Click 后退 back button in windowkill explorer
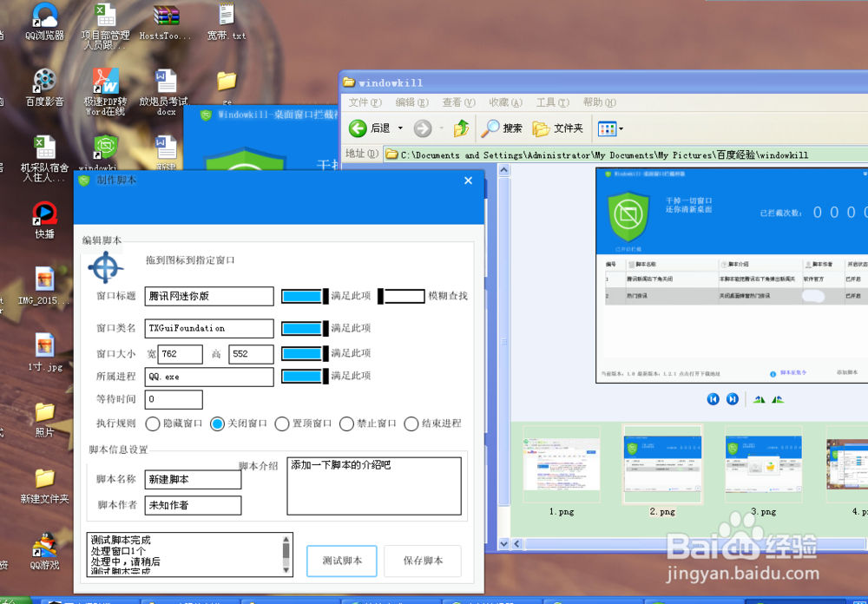868x604 pixels. pyautogui.click(x=370, y=128)
